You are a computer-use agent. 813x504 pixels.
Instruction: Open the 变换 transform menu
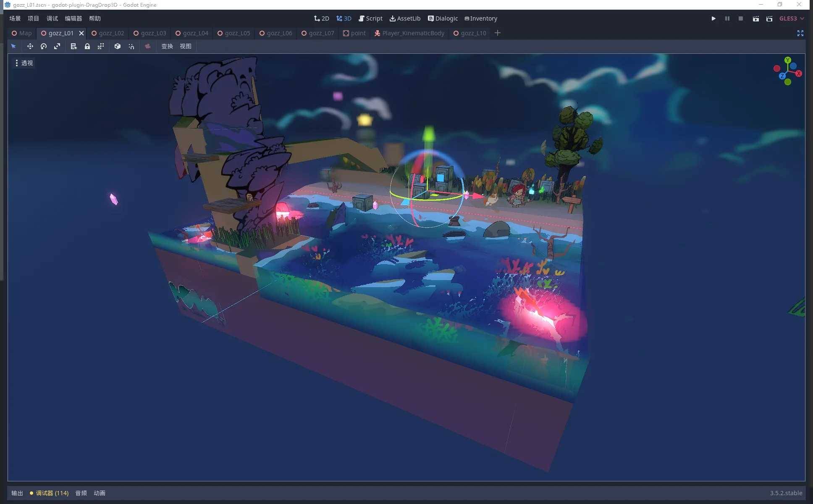(167, 46)
